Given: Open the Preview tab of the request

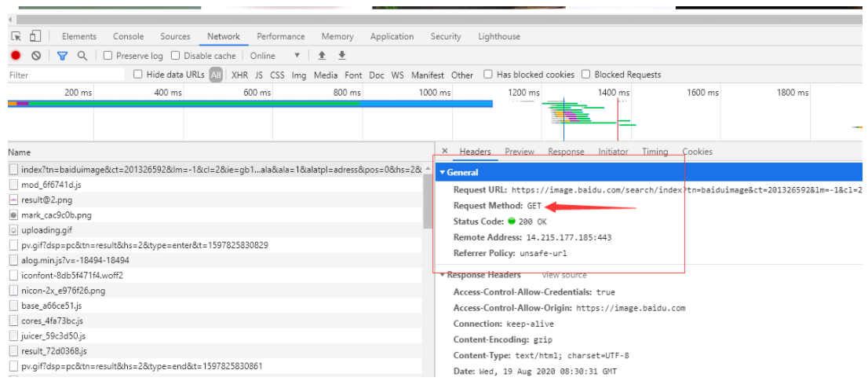Looking at the screenshot, I should 519,152.
